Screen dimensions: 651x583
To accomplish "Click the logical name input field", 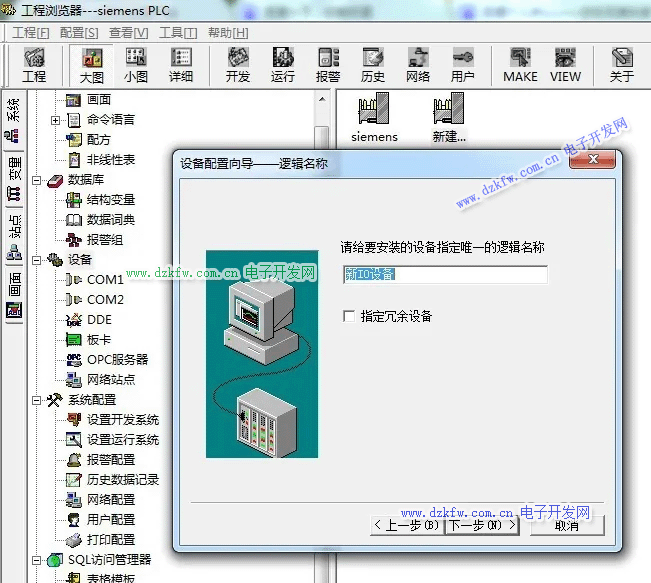I will point(445,274).
